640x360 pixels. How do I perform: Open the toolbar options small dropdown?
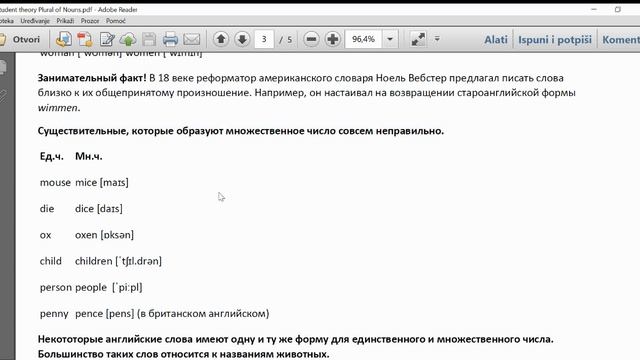click(437, 39)
